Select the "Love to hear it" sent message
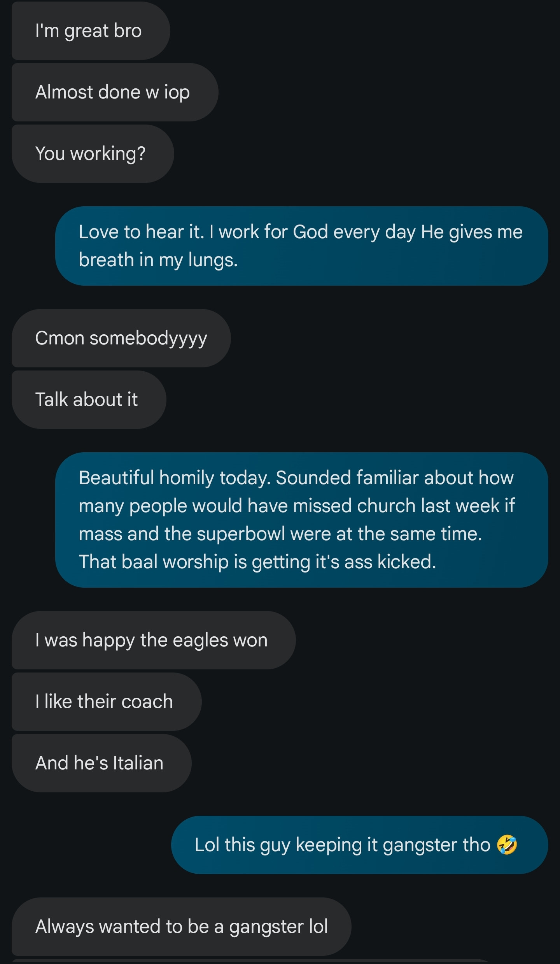The height and width of the screenshot is (964, 560). click(x=301, y=246)
